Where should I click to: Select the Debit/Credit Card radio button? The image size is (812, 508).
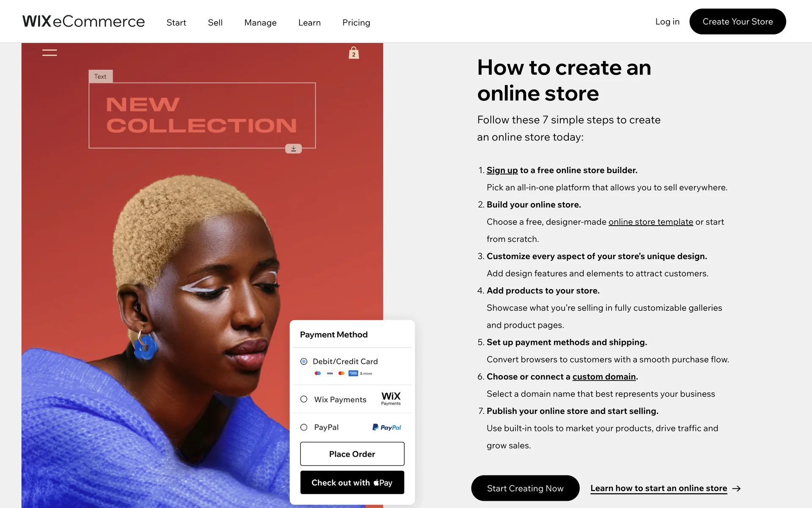(x=304, y=361)
